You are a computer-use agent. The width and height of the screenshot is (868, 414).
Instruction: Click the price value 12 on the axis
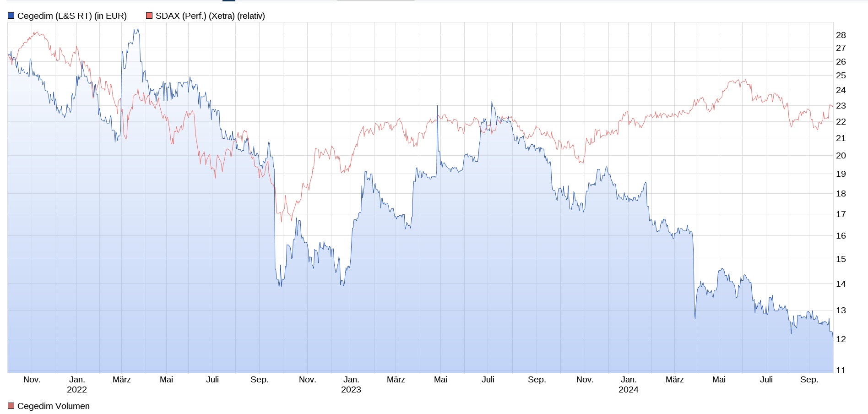841,339
